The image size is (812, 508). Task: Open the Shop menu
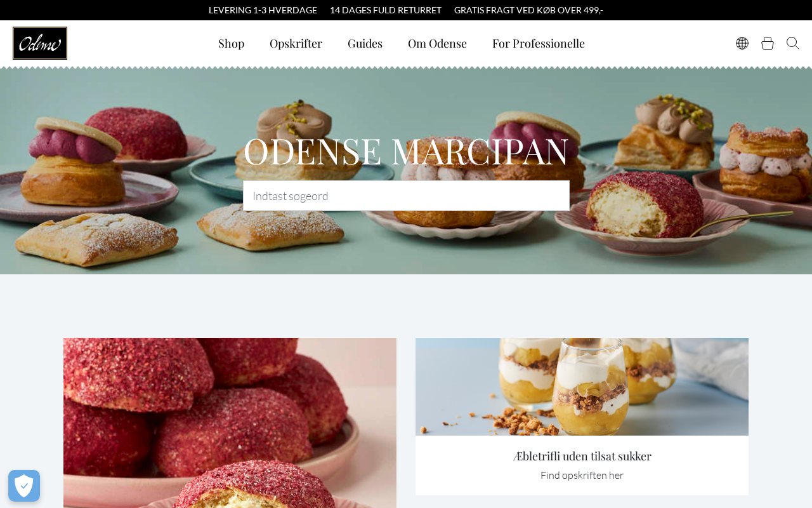231,43
